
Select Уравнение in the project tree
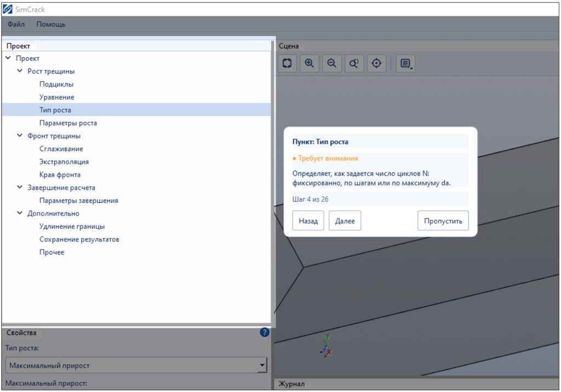(57, 97)
